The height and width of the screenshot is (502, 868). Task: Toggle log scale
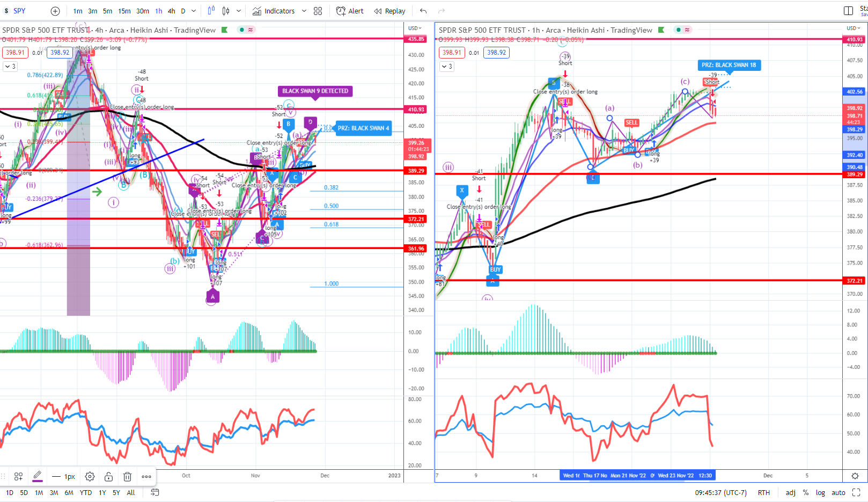tap(820, 493)
